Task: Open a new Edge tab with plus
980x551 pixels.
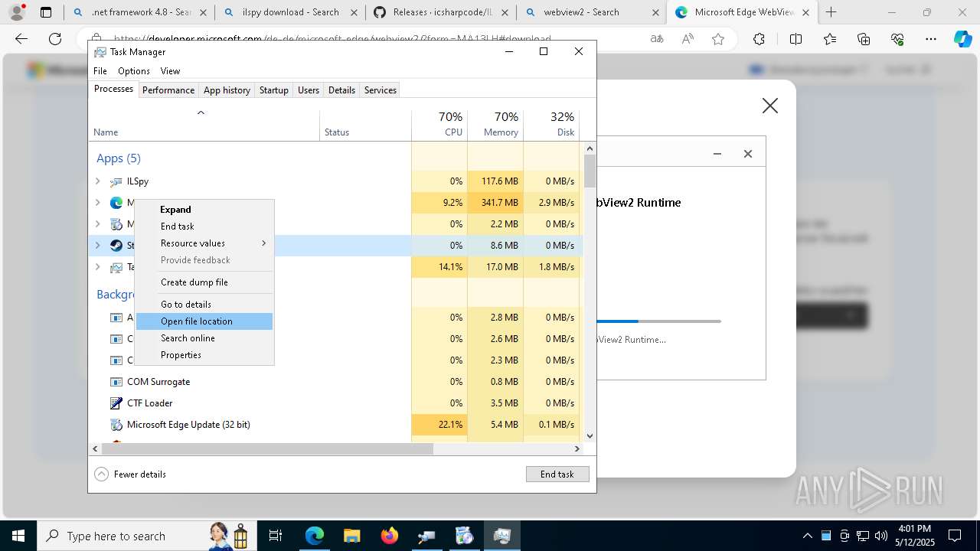Action: [x=831, y=12]
